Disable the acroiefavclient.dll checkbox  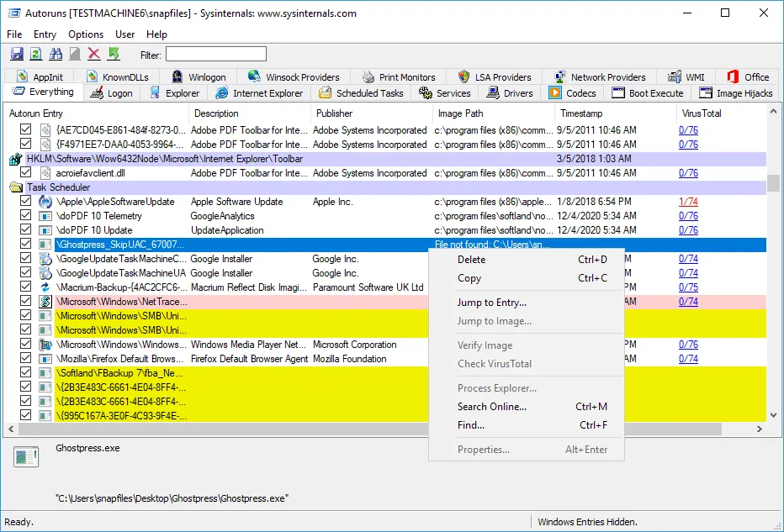(x=25, y=171)
